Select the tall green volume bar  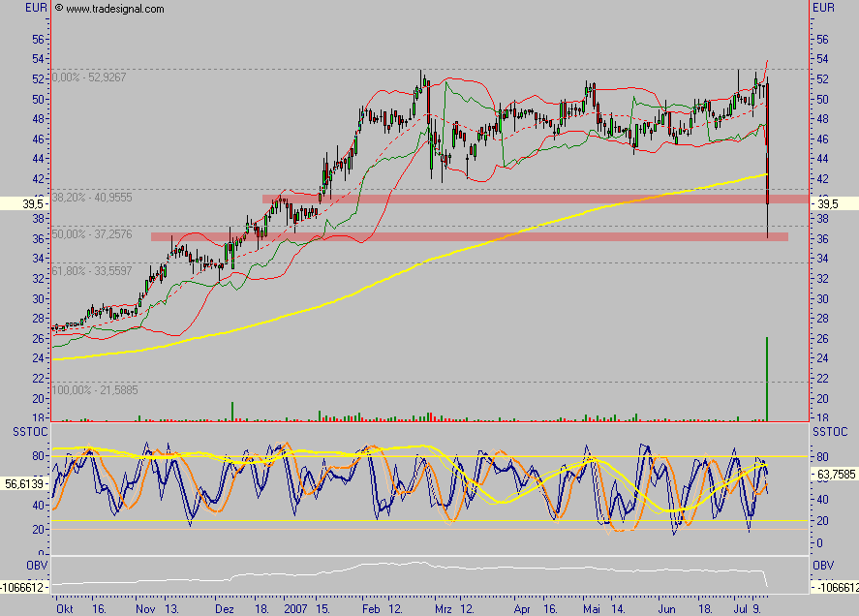tap(767, 380)
